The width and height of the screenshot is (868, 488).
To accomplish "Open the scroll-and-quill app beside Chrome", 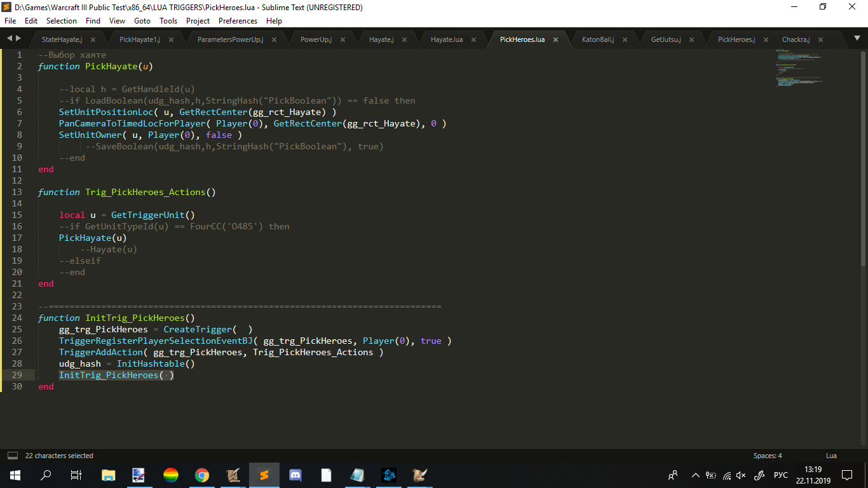I will coord(233,475).
